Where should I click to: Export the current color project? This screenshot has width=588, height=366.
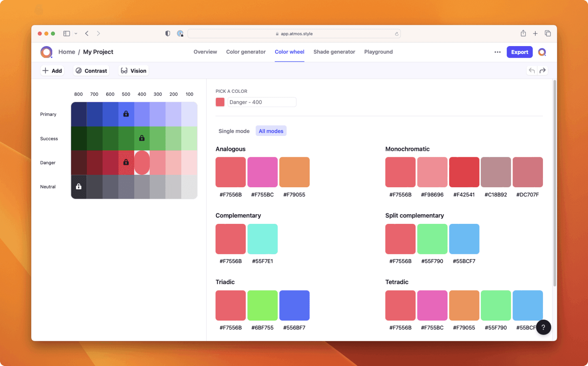(519, 52)
